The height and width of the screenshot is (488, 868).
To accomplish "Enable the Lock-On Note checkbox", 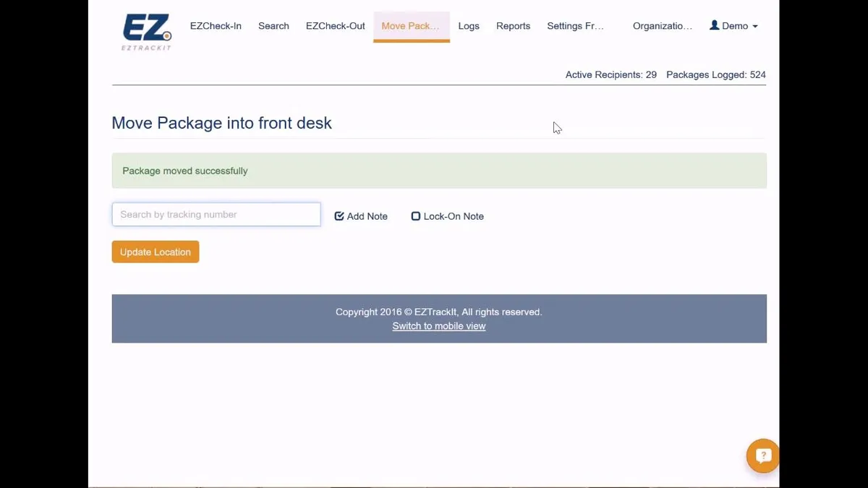I will point(416,216).
